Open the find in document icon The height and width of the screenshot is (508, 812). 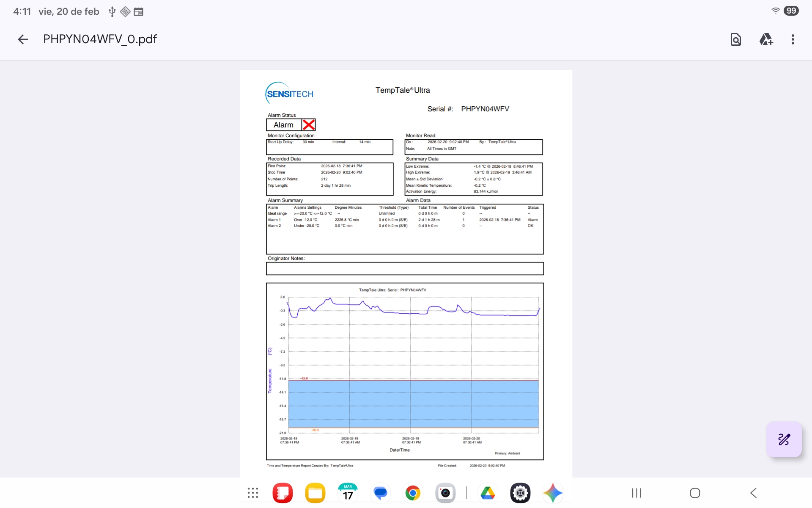tap(736, 39)
